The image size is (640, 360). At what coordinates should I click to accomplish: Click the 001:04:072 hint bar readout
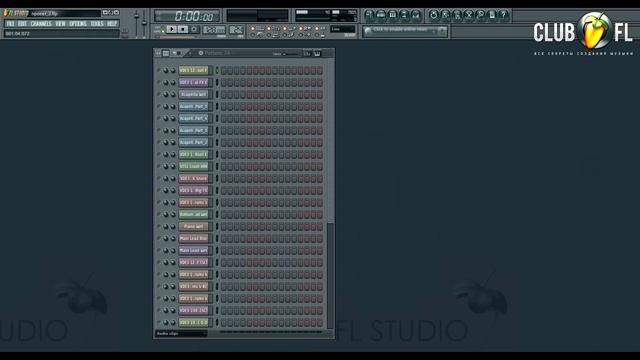pyautogui.click(x=18, y=33)
